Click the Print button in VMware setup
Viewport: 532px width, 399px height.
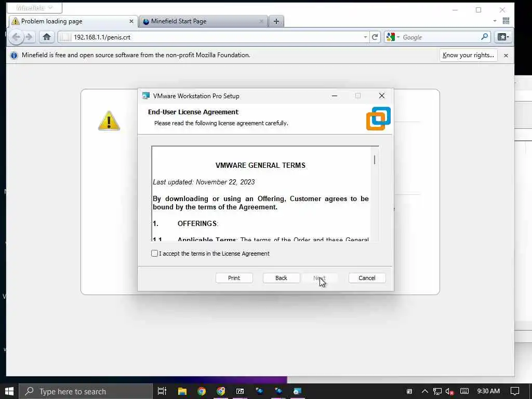[x=234, y=278]
